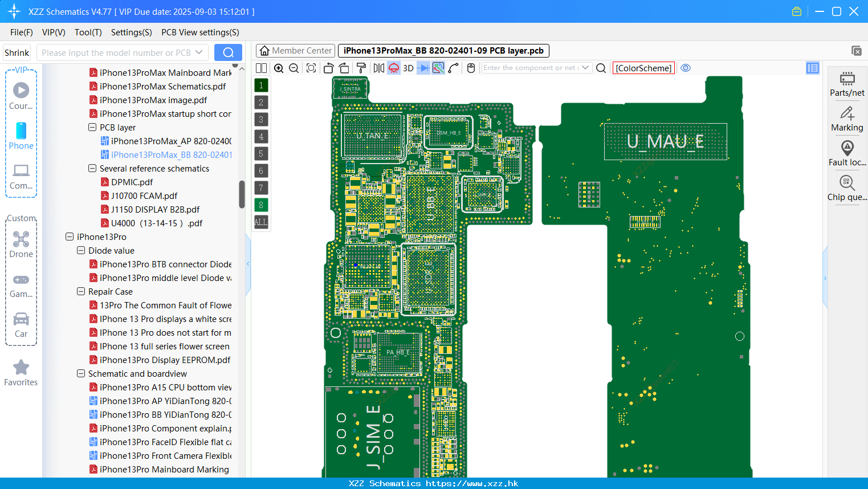Toggle the right sidebar panel icon
Image resolution: width=868 pixels, height=489 pixels.
(813, 68)
